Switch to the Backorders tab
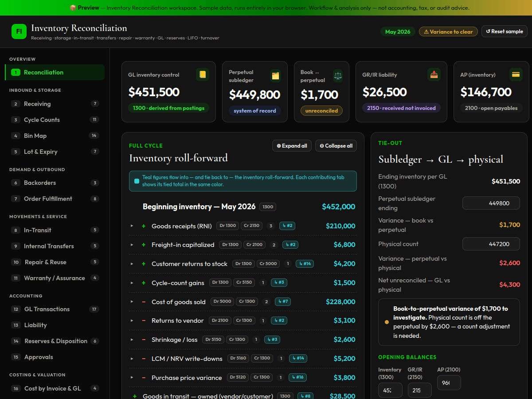The height and width of the screenshot is (399, 532). pos(55,183)
